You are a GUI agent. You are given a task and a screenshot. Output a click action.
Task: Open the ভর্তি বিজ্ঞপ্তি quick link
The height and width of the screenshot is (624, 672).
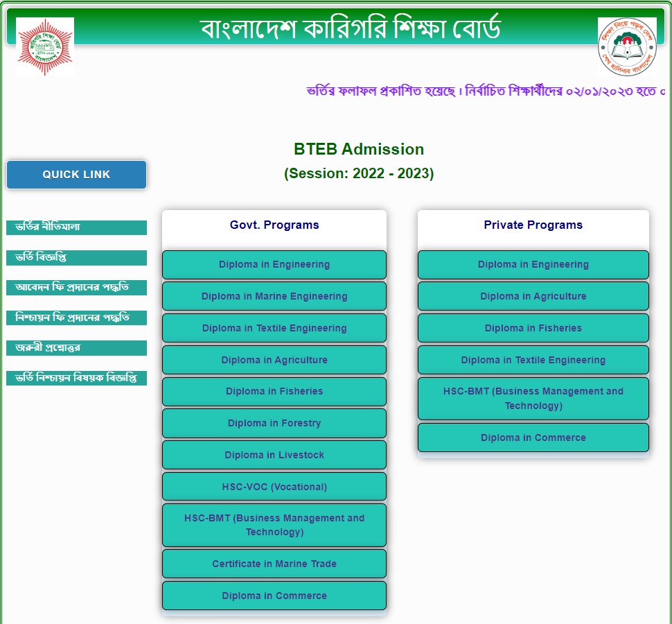(x=77, y=258)
